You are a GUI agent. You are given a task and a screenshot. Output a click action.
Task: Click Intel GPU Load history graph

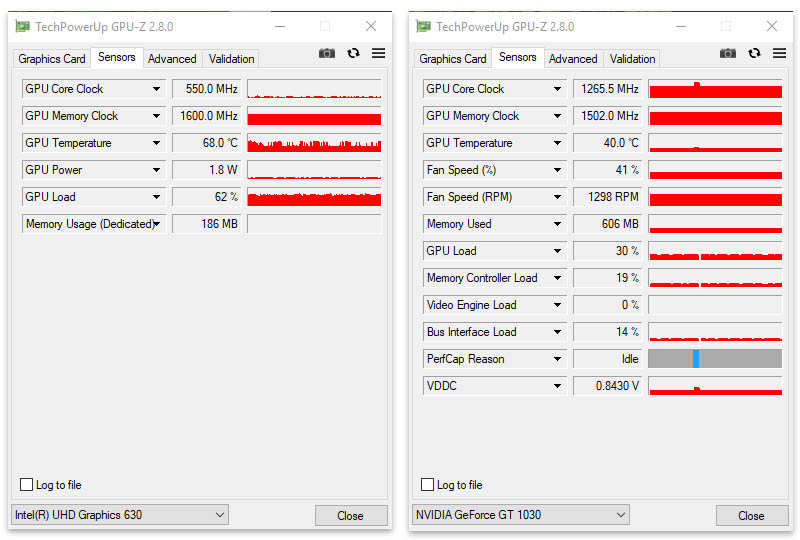tap(314, 197)
